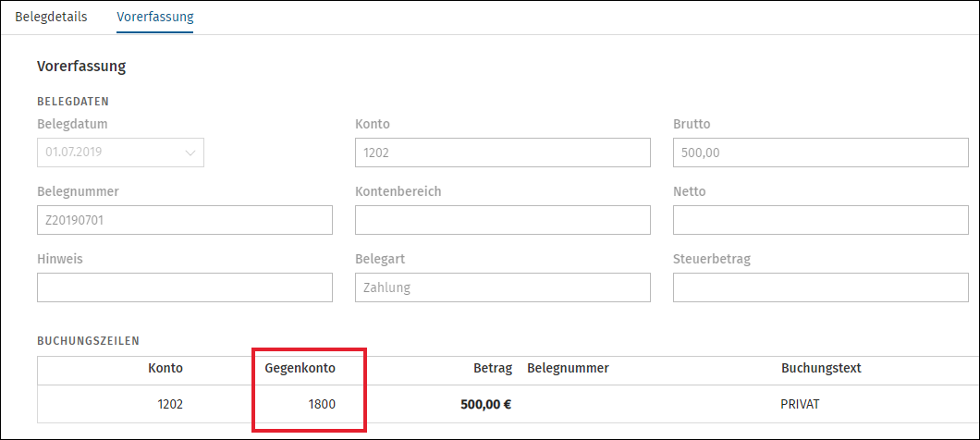Click the Konto column header in Buchungszeilen
Viewport: 980px width, 440px height.
click(x=165, y=368)
